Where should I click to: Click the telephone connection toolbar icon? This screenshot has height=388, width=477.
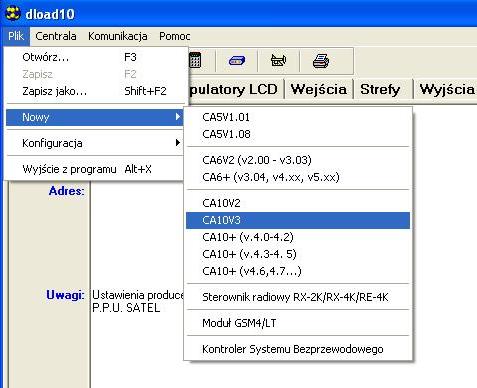(278, 61)
